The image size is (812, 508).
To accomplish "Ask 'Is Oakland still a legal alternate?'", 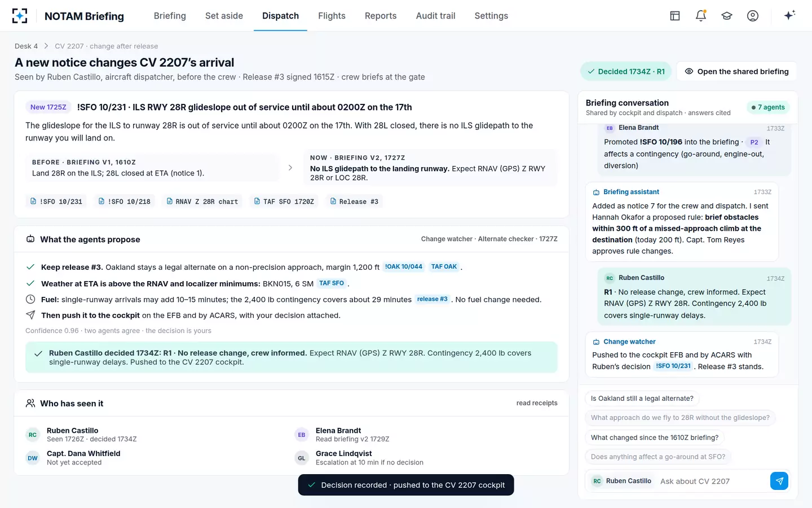I will tap(642, 398).
